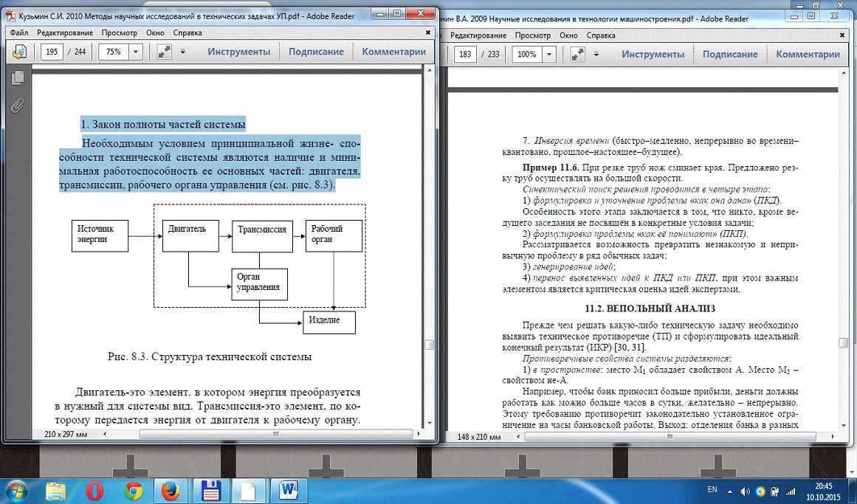Screen dimensions: 857x504
Task: Click the page number field showing 183
Action: (x=466, y=54)
